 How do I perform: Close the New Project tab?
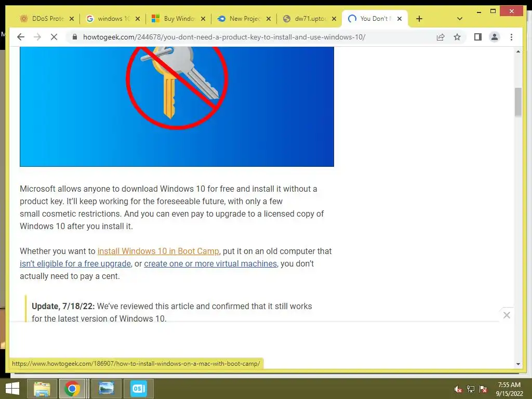(x=269, y=19)
